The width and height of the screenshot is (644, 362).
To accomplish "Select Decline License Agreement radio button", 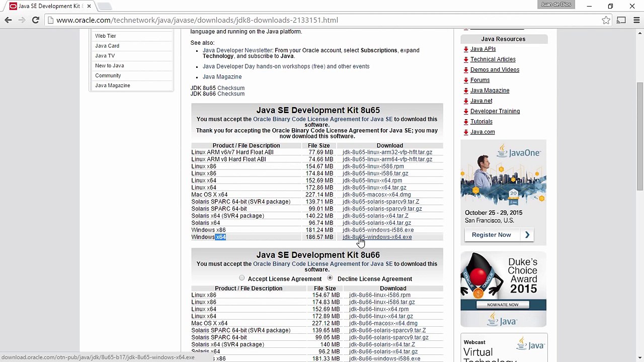I will click(x=330, y=278).
